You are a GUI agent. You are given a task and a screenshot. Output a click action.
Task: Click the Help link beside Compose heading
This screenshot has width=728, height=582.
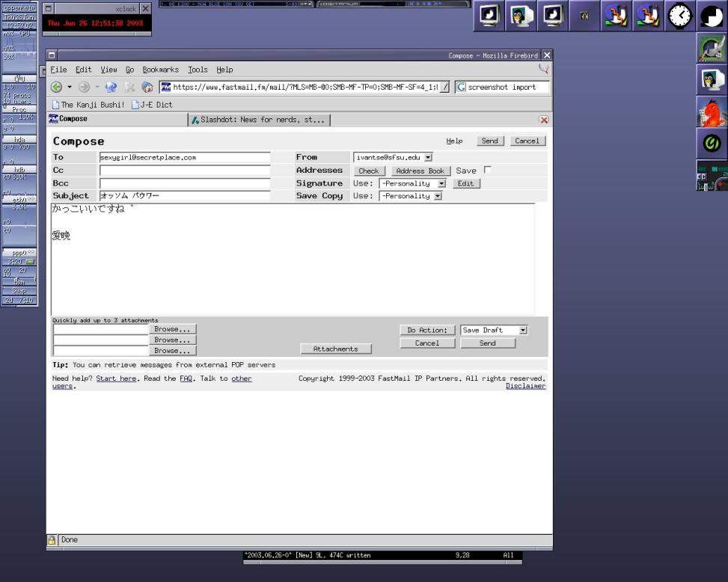[x=454, y=141]
